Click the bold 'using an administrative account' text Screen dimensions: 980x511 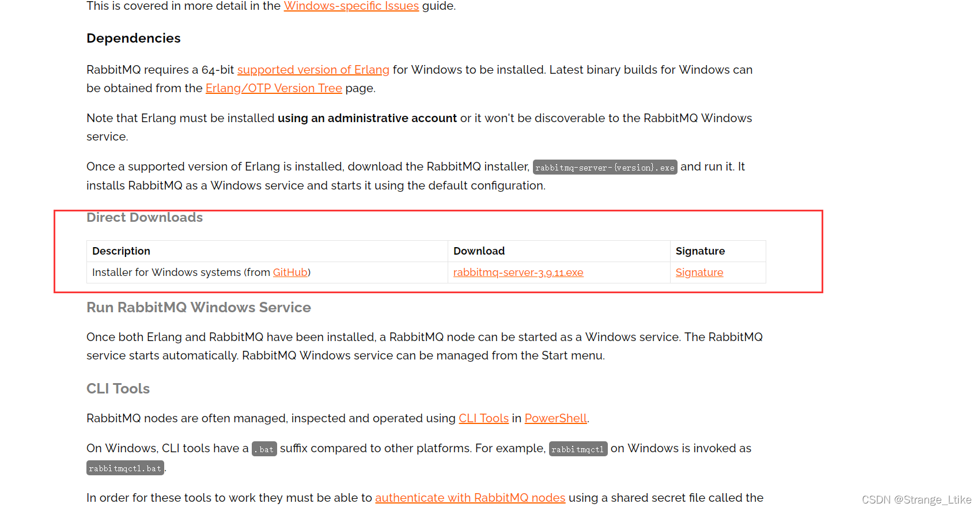point(367,118)
